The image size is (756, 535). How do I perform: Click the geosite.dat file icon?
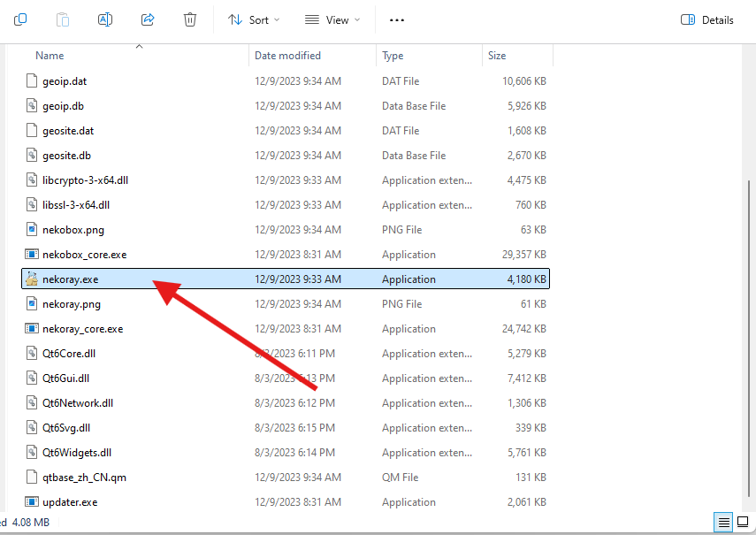tap(32, 131)
